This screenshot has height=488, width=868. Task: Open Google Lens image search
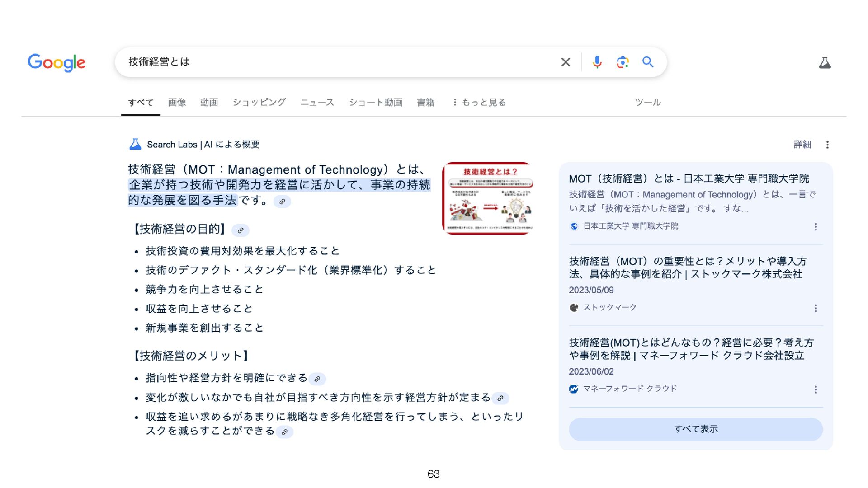(623, 62)
